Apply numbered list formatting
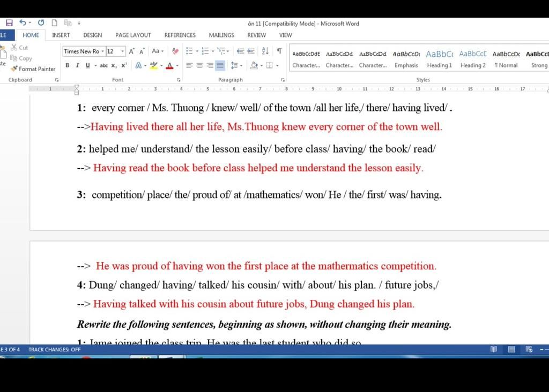This screenshot has width=549, height=392. (205, 51)
